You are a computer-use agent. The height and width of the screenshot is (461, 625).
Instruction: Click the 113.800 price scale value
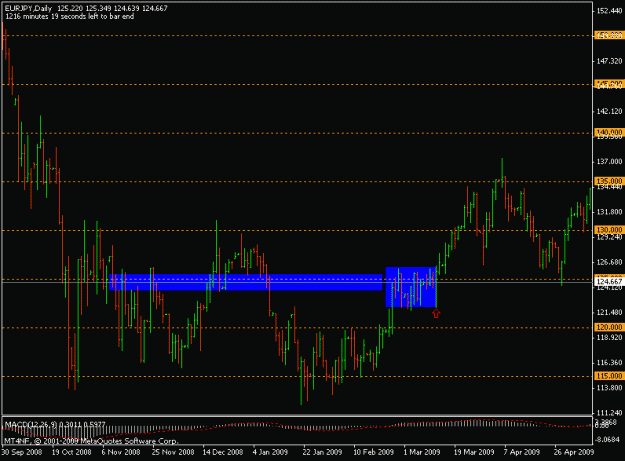[x=609, y=388]
